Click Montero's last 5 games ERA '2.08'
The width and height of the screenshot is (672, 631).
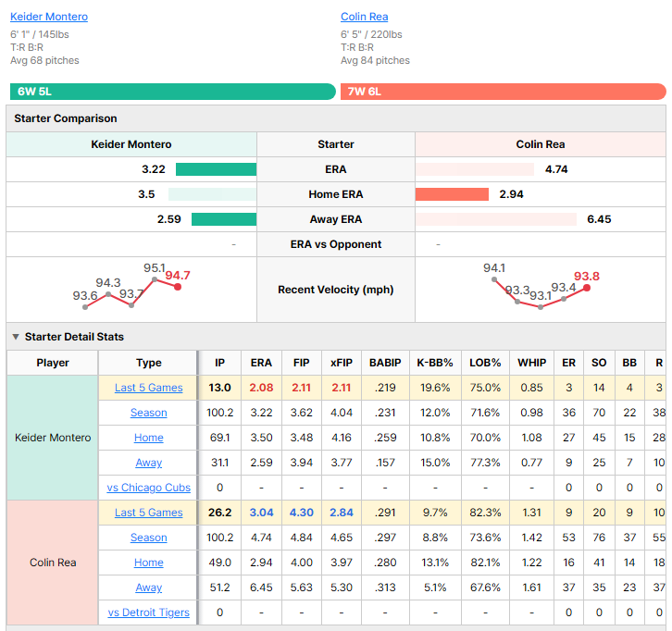(x=261, y=388)
